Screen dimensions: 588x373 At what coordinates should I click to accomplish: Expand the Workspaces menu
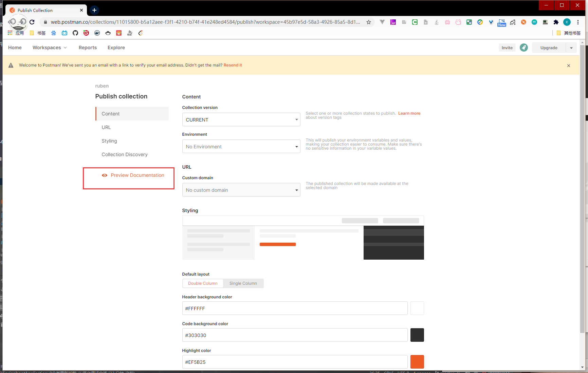(50, 48)
